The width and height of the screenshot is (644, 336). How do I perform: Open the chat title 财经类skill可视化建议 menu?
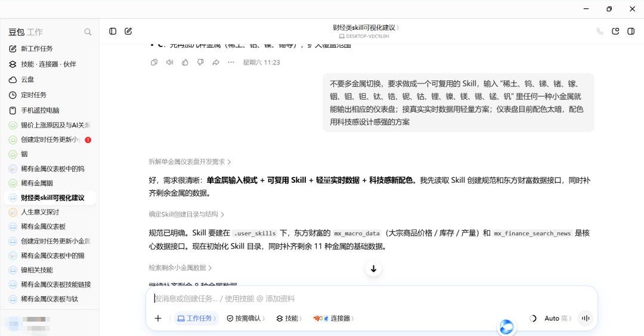click(366, 27)
